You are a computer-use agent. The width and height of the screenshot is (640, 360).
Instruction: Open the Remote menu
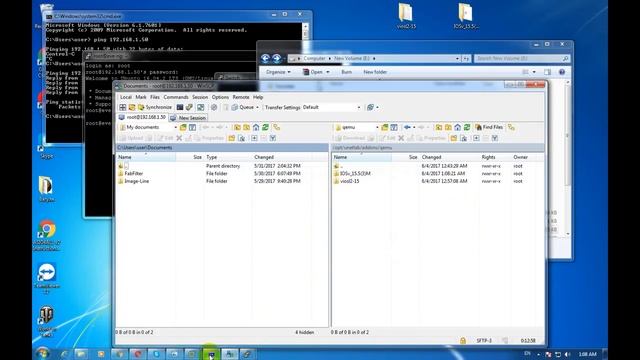click(x=241, y=97)
